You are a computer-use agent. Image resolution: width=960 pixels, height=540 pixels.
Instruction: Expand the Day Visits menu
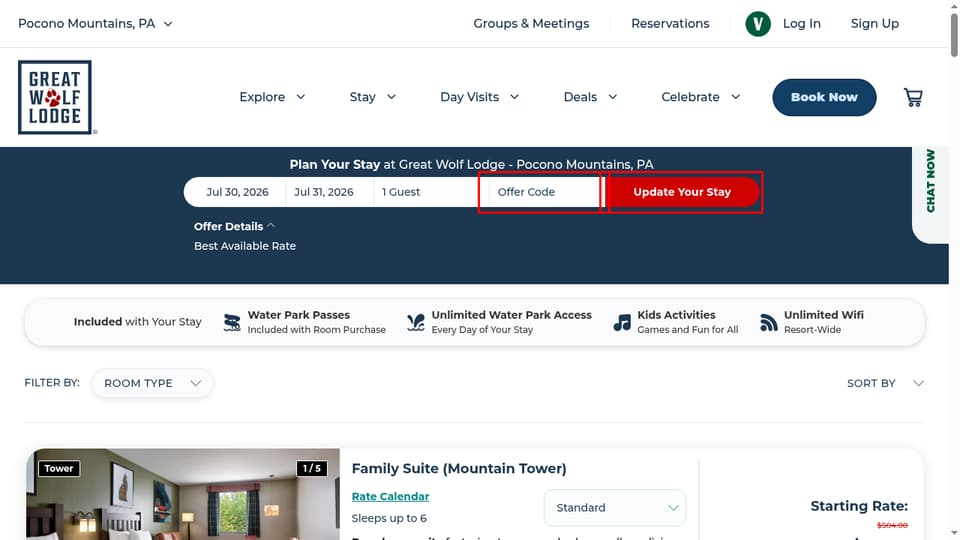tap(479, 97)
